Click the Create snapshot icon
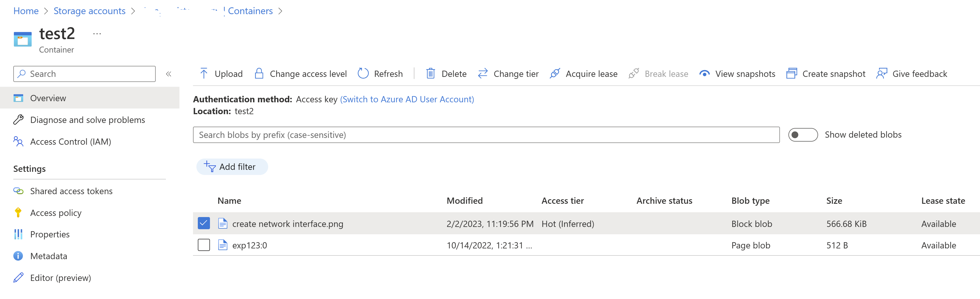 point(792,73)
